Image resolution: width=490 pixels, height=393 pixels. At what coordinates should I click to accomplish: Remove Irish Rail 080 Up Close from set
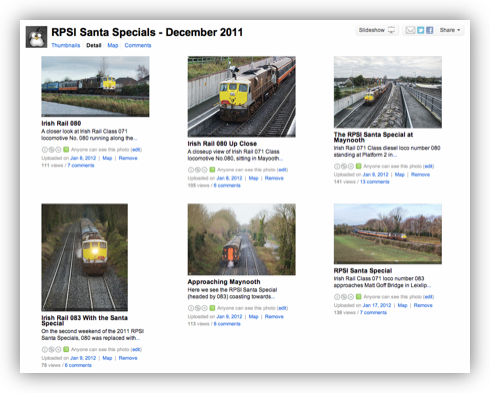pyautogui.click(x=274, y=178)
